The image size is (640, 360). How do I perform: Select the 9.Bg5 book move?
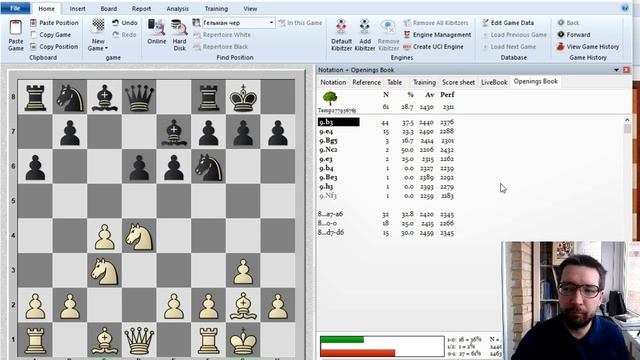click(328, 140)
